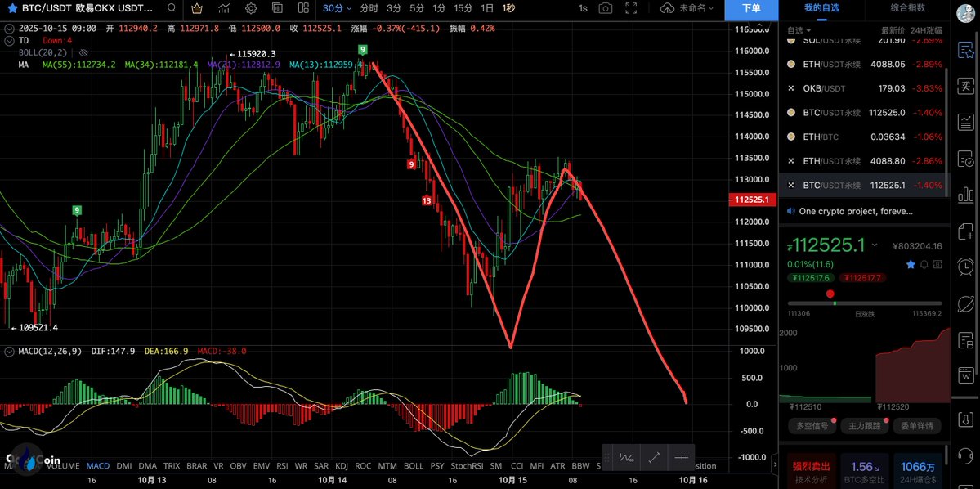
Task: Click the blue 下单 order button
Action: coord(751,8)
